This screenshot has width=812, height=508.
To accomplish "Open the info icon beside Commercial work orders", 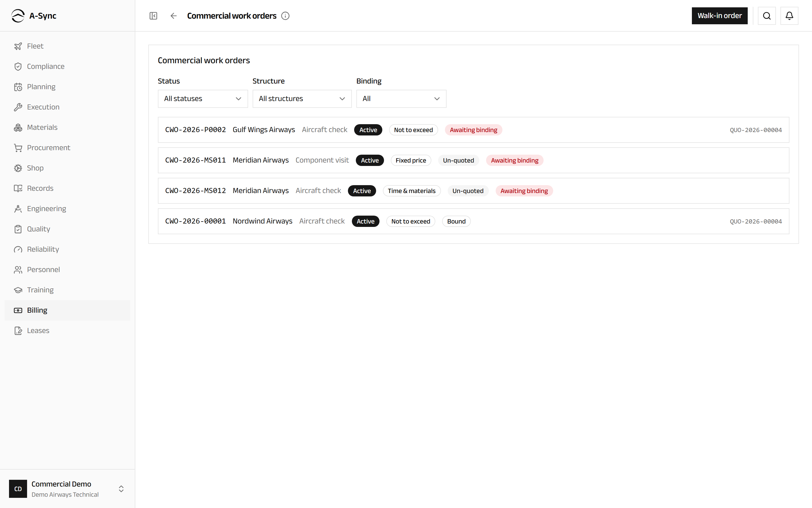I will point(285,16).
